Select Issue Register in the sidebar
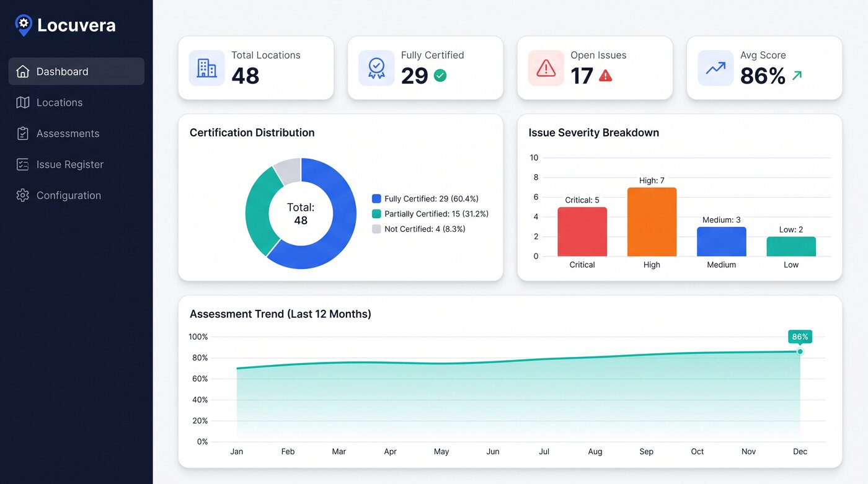 click(x=76, y=164)
